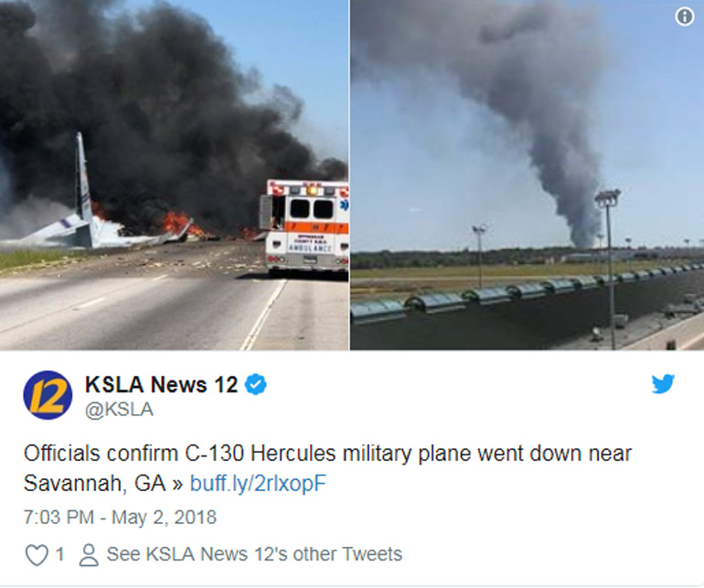This screenshot has height=588, width=704.
Task: Click the ambulance in the left photo
Action: [x=304, y=227]
